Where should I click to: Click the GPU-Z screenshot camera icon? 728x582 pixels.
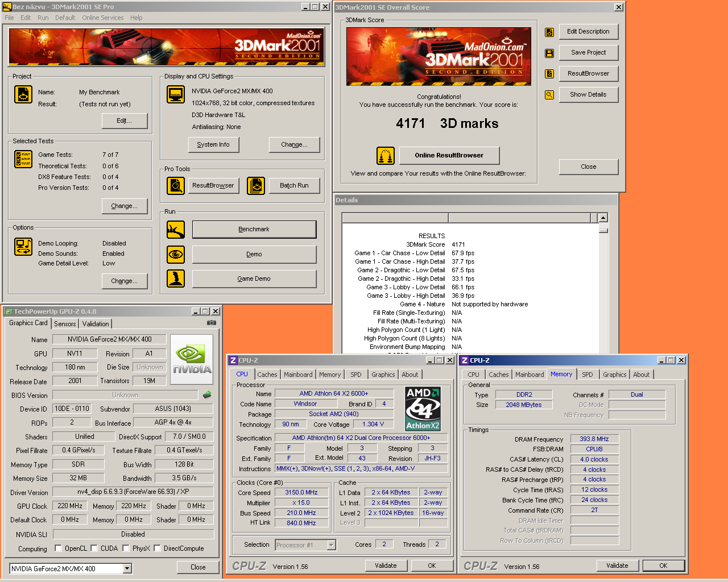point(212,323)
